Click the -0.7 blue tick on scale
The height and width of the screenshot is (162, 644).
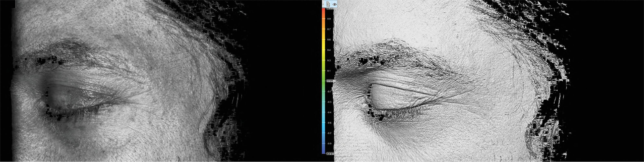click(x=329, y=133)
